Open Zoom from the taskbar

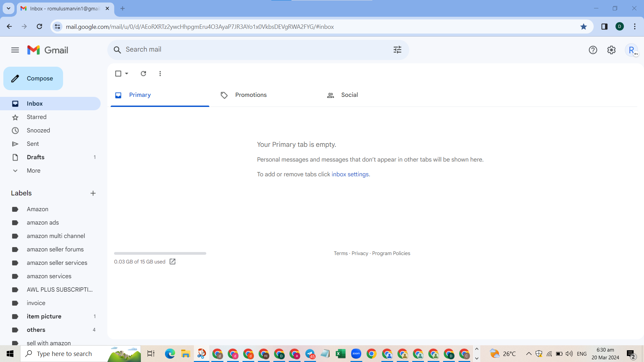pyautogui.click(x=356, y=354)
